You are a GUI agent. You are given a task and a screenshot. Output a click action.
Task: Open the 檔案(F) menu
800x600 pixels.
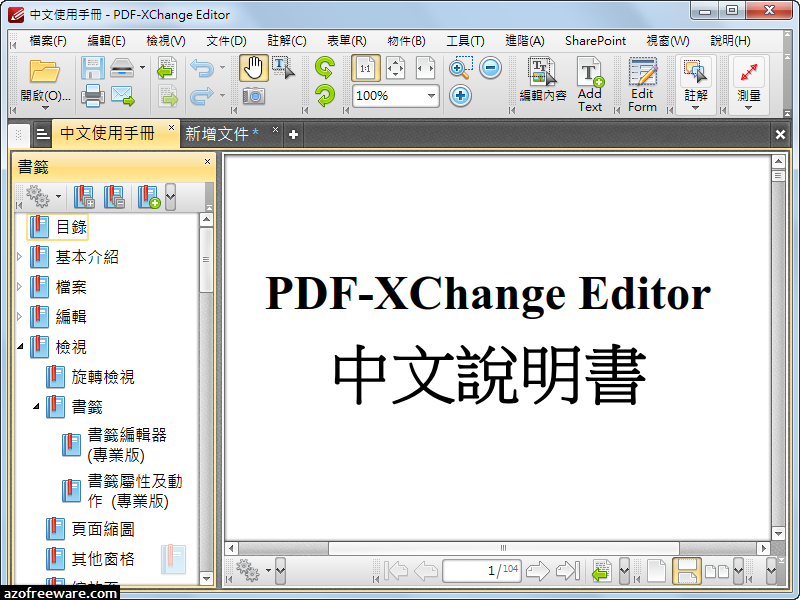[x=47, y=41]
